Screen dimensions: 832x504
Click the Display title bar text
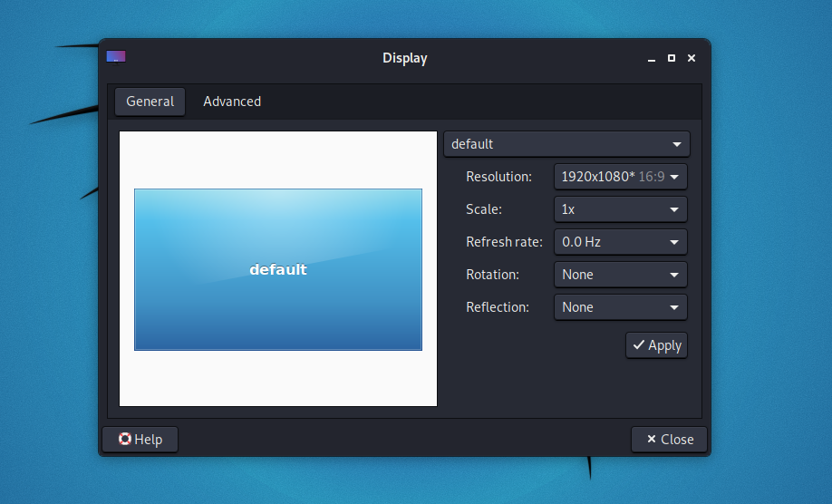(x=404, y=58)
